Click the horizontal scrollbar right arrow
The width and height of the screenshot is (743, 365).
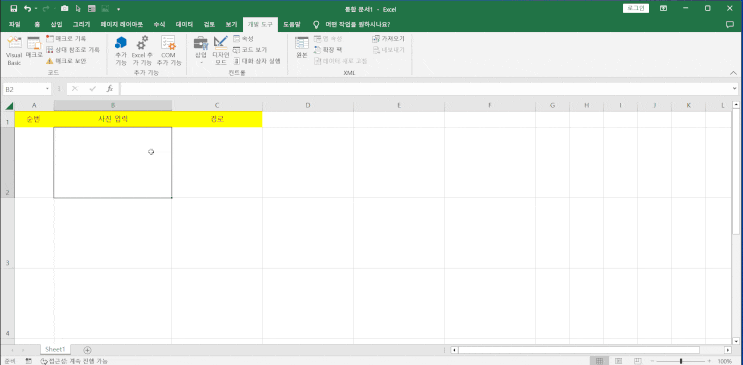click(x=728, y=350)
